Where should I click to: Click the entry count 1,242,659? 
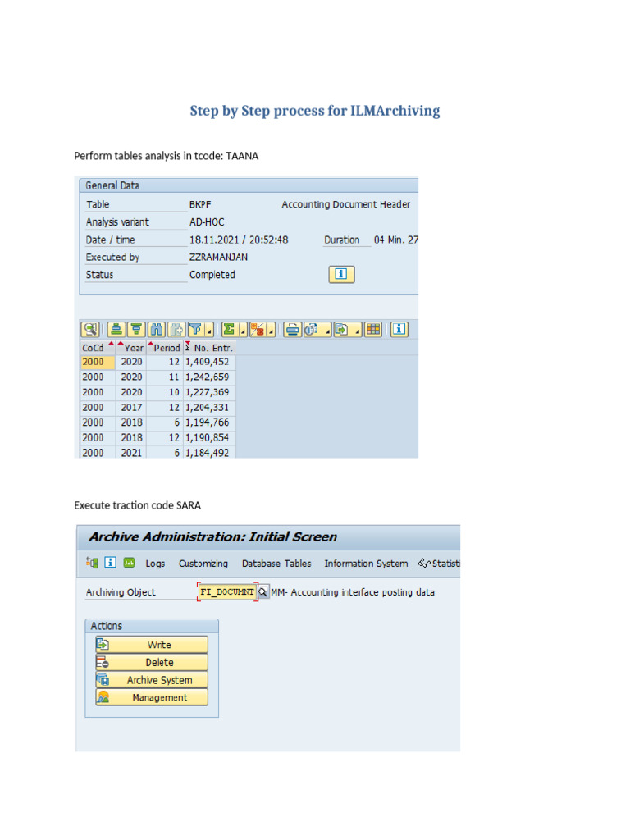pos(208,377)
